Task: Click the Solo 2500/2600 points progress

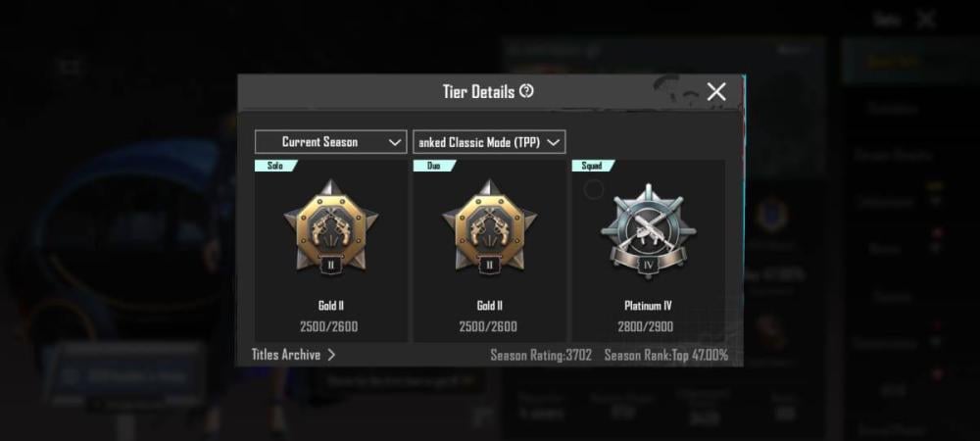Action: pos(328,326)
